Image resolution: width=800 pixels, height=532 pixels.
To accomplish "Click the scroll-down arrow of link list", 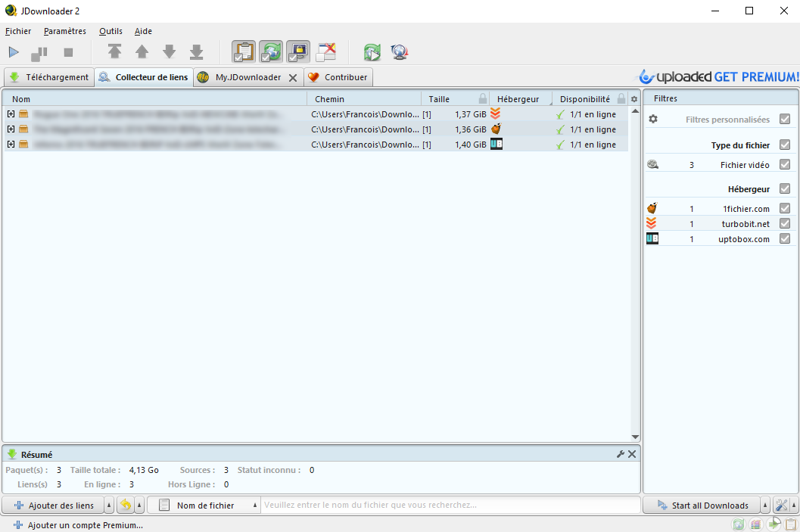I will point(635,437).
